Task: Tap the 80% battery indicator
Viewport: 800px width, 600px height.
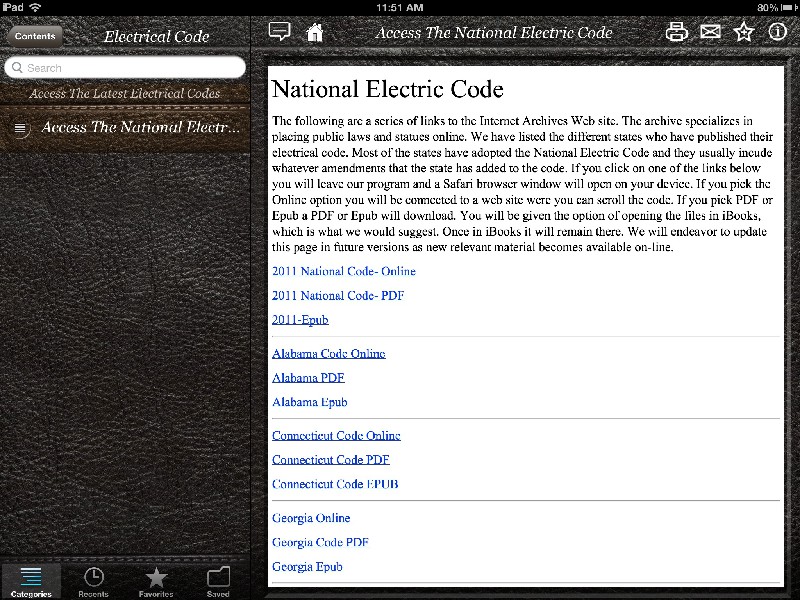Action: click(778, 7)
